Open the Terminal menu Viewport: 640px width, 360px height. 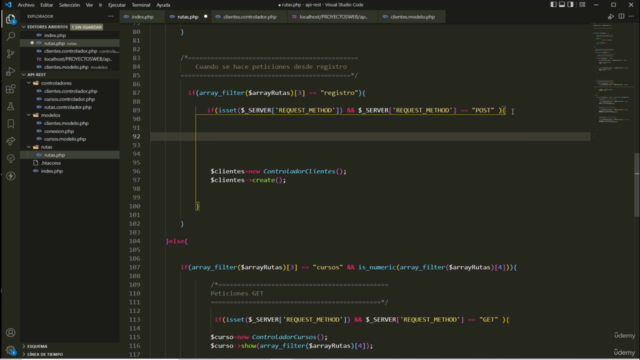pyautogui.click(x=141, y=5)
